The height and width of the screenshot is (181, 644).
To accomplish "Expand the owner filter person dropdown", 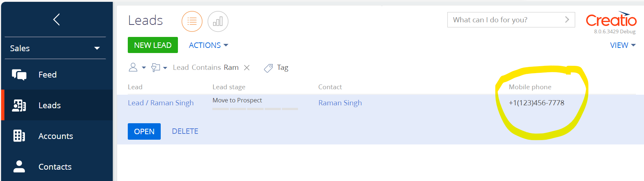I will tap(137, 68).
